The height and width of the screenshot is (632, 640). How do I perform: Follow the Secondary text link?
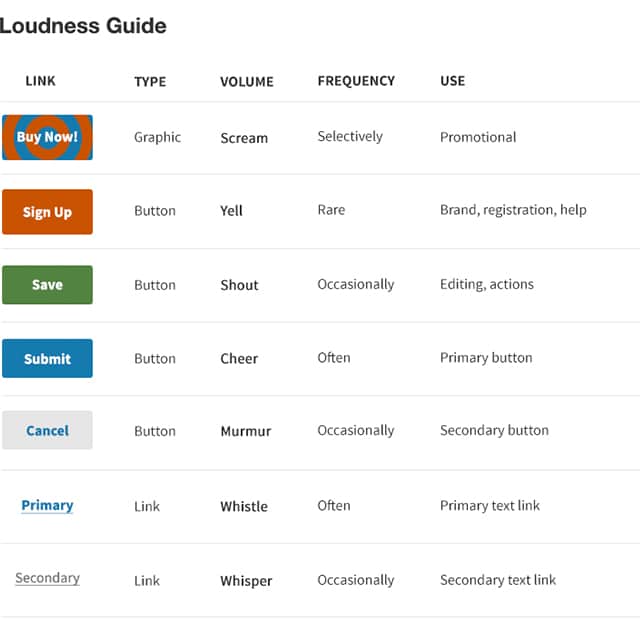tap(47, 578)
